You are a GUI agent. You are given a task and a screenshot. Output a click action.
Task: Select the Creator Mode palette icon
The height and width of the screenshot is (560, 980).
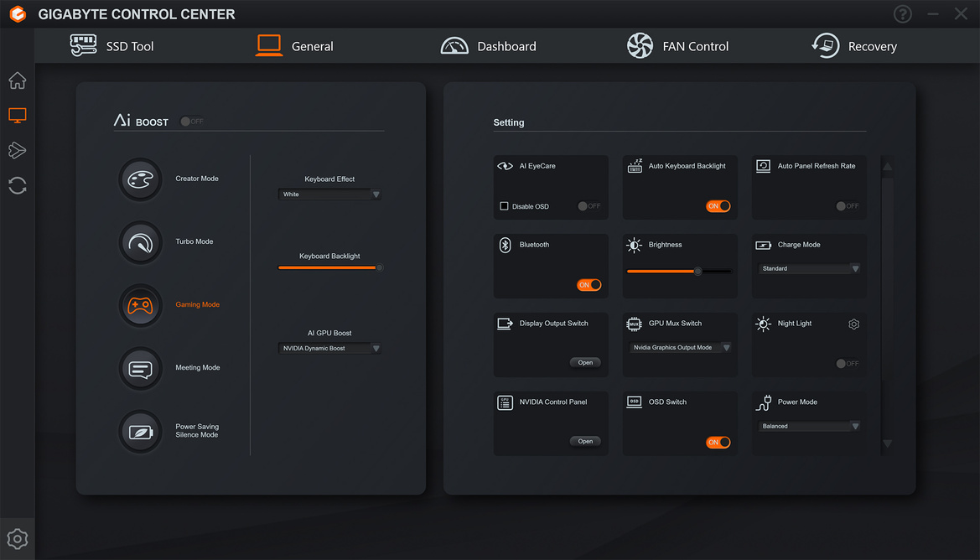(141, 180)
